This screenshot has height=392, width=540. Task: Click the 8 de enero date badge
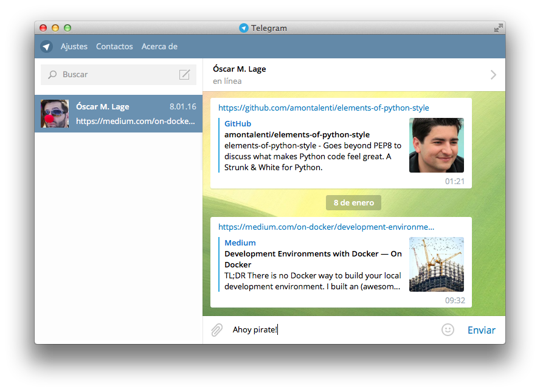tap(354, 203)
